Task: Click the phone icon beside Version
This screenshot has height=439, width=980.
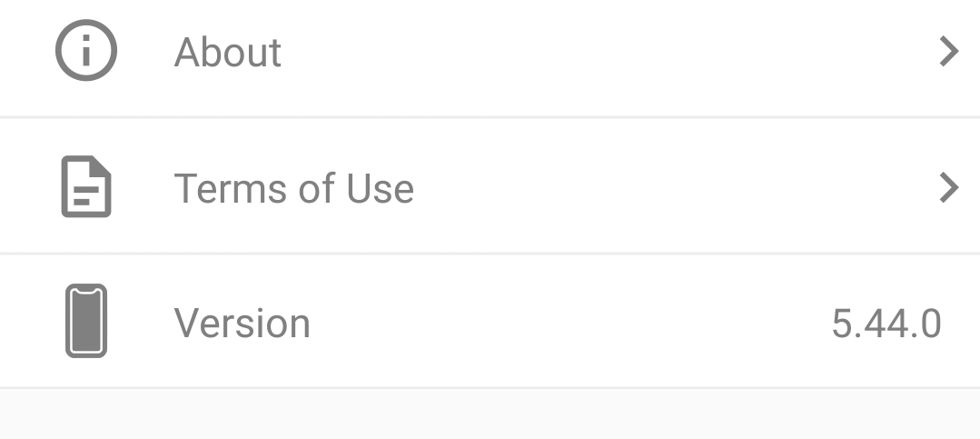Action: point(86,321)
